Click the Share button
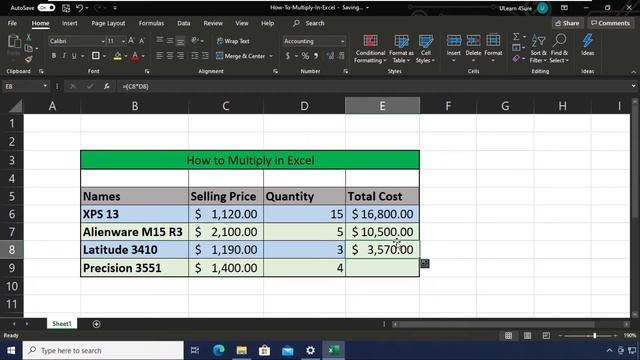 click(567, 23)
